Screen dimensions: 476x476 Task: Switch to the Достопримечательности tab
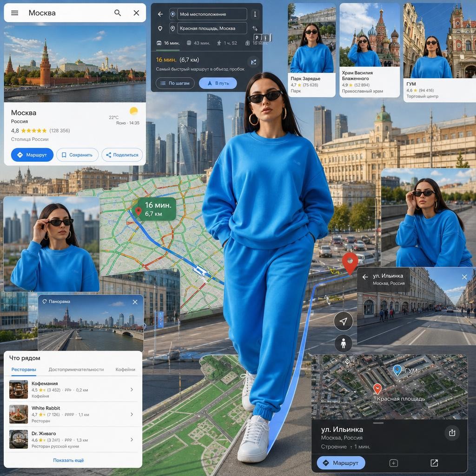click(76, 370)
